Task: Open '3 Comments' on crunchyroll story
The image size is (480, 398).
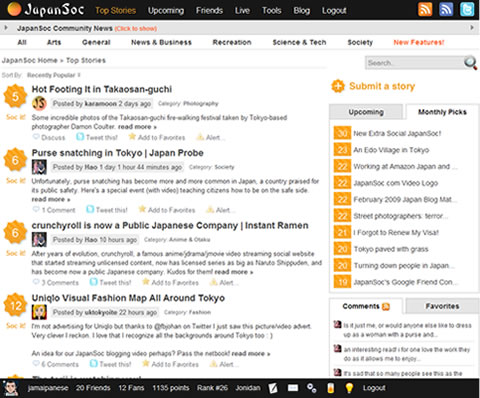Action: tap(56, 283)
